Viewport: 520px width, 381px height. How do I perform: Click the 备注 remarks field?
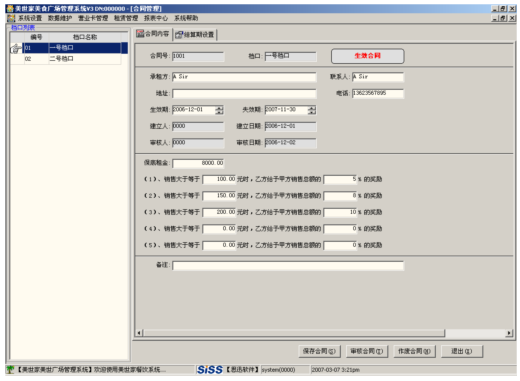pyautogui.click(x=288, y=266)
